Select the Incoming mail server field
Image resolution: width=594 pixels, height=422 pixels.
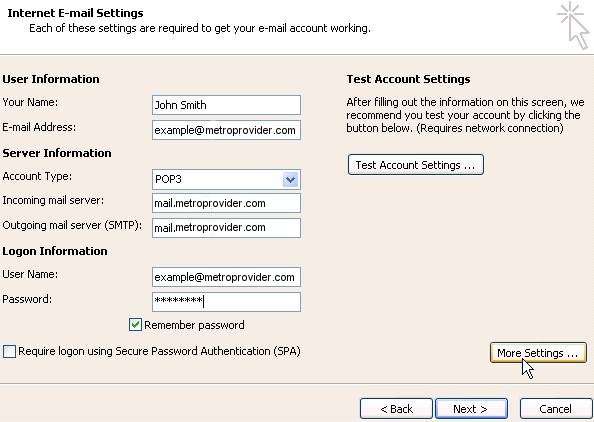click(226, 203)
